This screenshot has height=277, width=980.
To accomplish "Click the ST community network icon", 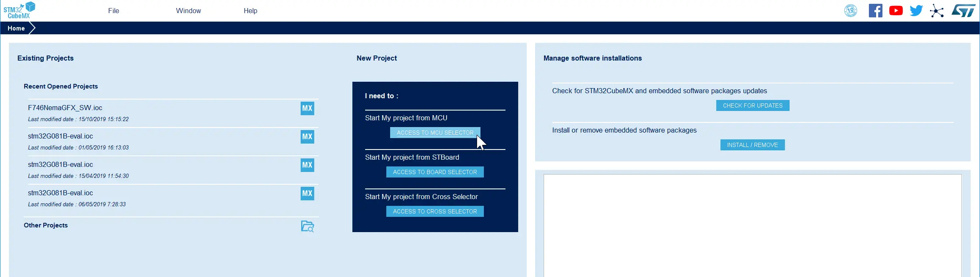I will [937, 11].
